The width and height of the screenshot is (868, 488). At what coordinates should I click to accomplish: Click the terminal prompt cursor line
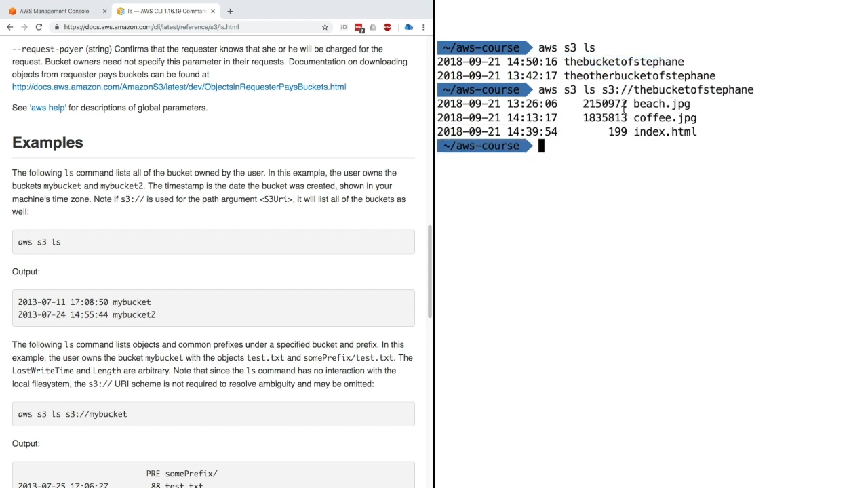pyautogui.click(x=541, y=146)
